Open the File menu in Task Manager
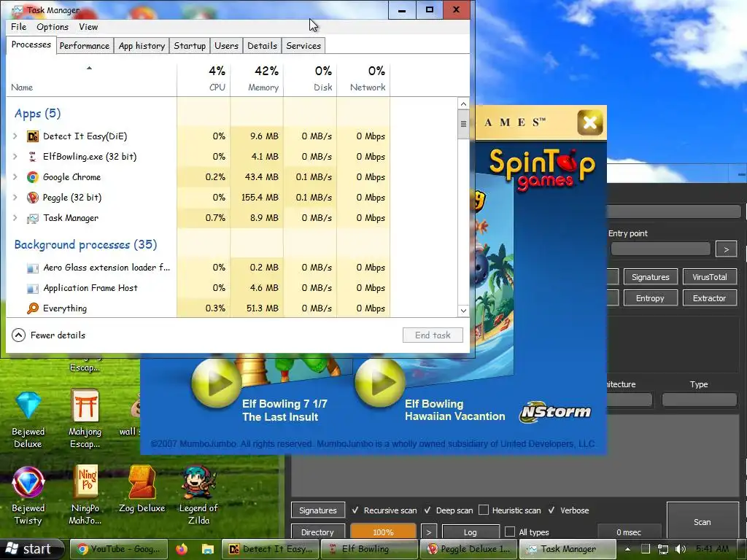 [18, 27]
